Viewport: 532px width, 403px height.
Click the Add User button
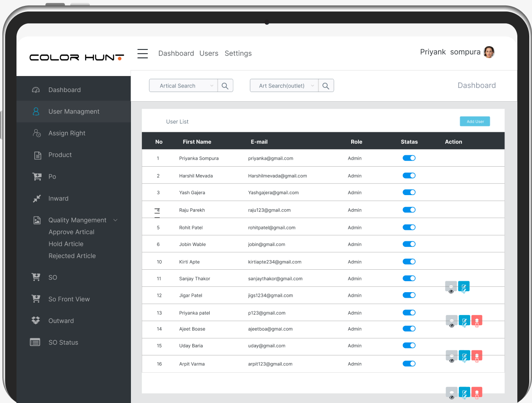pos(475,121)
